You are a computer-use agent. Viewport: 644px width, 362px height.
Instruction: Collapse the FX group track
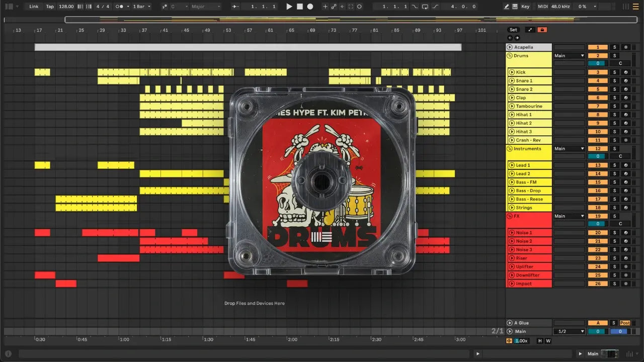click(509, 216)
